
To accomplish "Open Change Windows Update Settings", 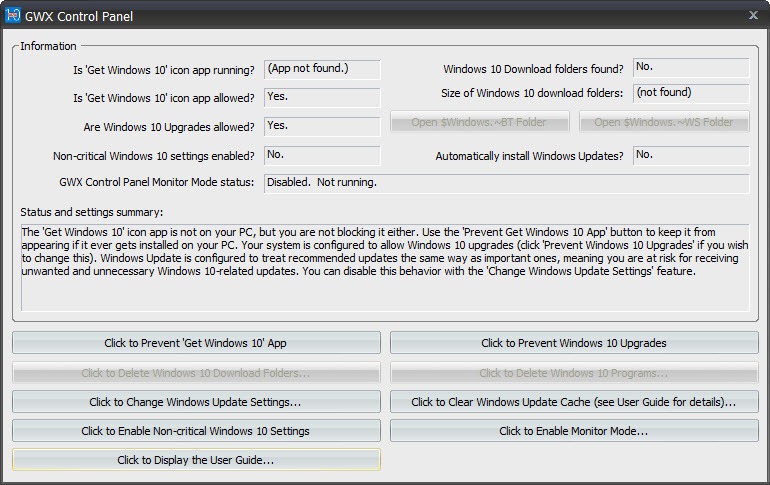I will click(x=196, y=402).
